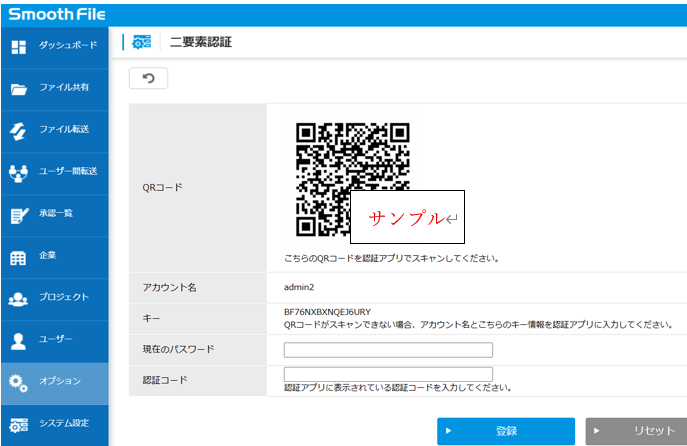Select プロジェクト menu label
687x446 pixels.
pyautogui.click(x=64, y=297)
